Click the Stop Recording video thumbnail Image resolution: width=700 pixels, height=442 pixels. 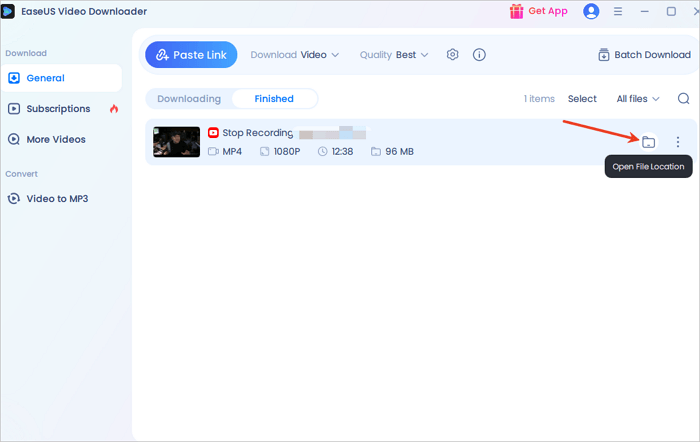(x=176, y=142)
